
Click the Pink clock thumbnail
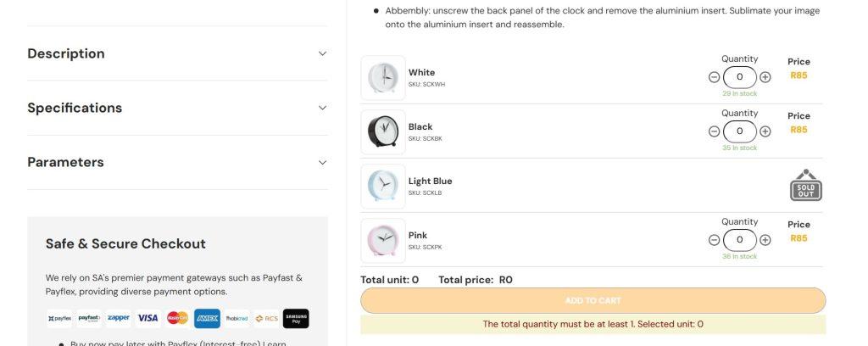(x=382, y=240)
